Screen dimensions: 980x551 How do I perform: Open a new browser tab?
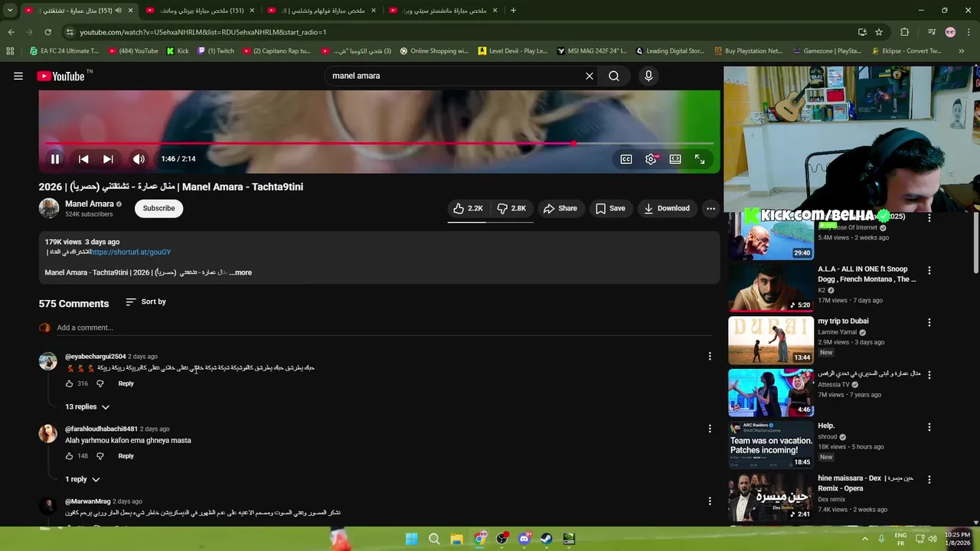[x=513, y=11]
